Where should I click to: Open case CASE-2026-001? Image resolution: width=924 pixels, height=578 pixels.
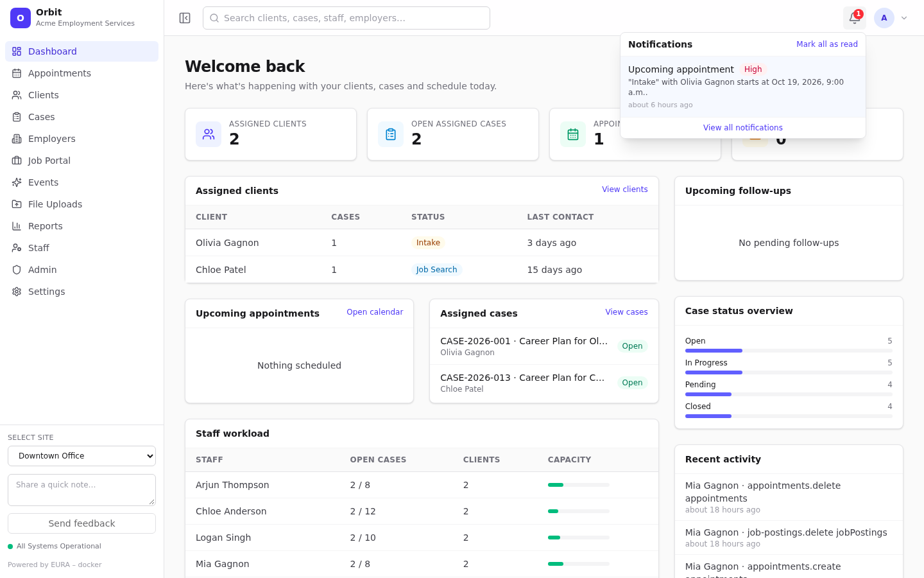pos(544,346)
